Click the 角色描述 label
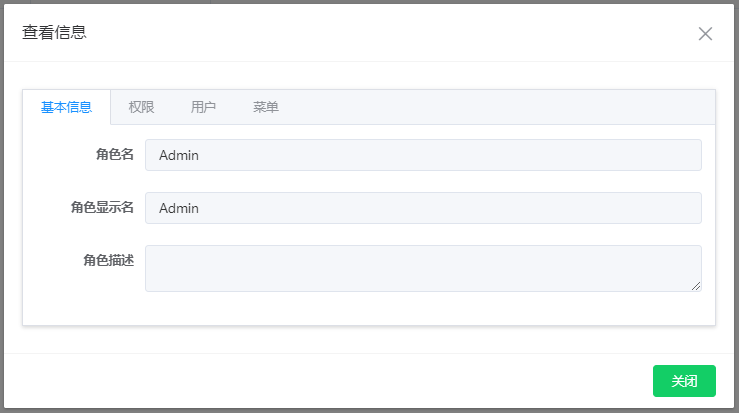The image size is (739, 413). pyautogui.click(x=108, y=260)
